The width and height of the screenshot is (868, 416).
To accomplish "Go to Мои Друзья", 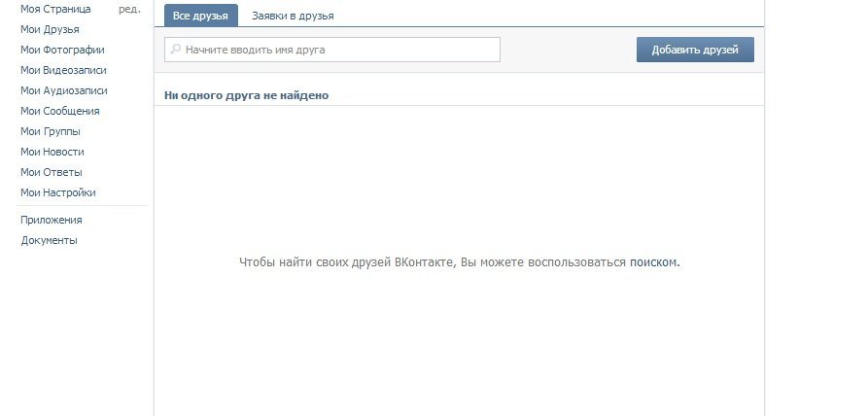I will click(50, 29).
